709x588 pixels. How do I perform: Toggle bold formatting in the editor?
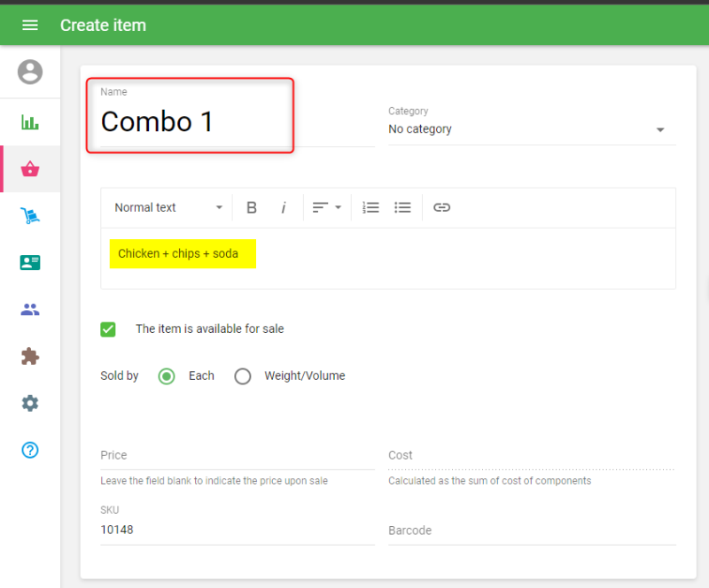(252, 208)
